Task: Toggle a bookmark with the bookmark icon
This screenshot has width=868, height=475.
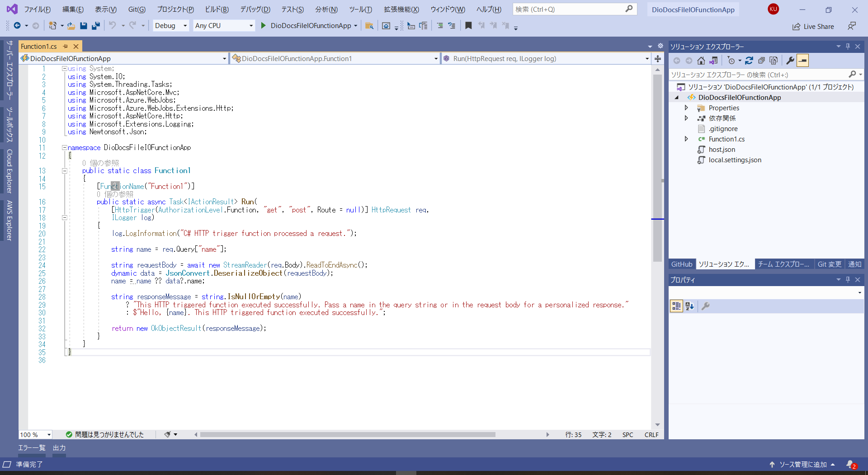Action: tap(468, 26)
